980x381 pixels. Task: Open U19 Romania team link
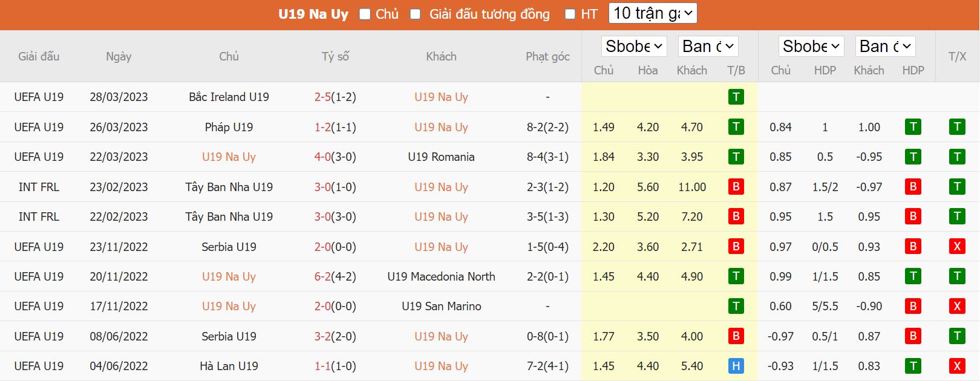[x=441, y=157]
